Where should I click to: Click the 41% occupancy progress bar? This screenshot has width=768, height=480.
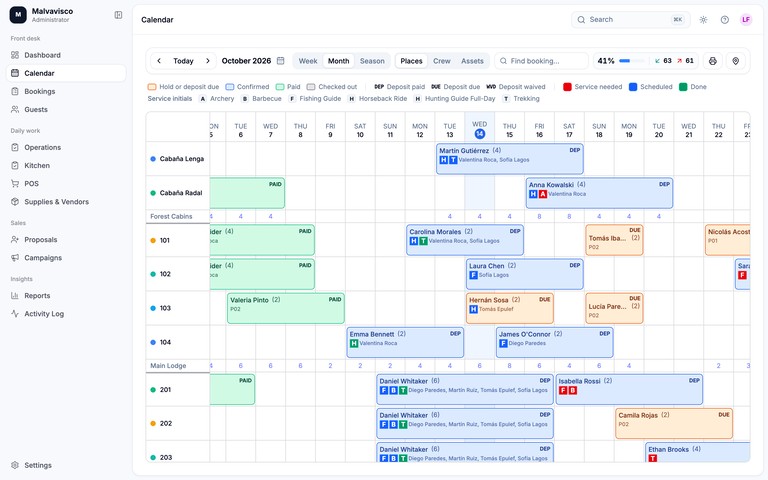632,61
